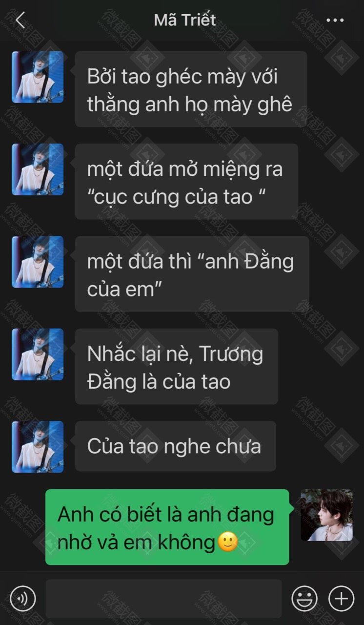Tap the Mã Triết chat title

(x=185, y=20)
